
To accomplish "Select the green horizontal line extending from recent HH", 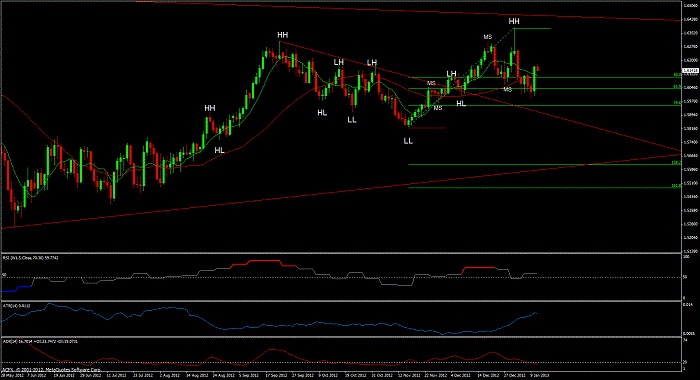I will (x=532, y=29).
